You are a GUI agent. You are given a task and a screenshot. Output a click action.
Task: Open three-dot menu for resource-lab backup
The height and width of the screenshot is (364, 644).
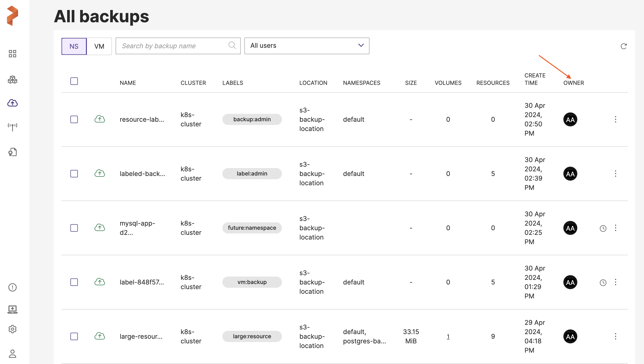point(616,119)
